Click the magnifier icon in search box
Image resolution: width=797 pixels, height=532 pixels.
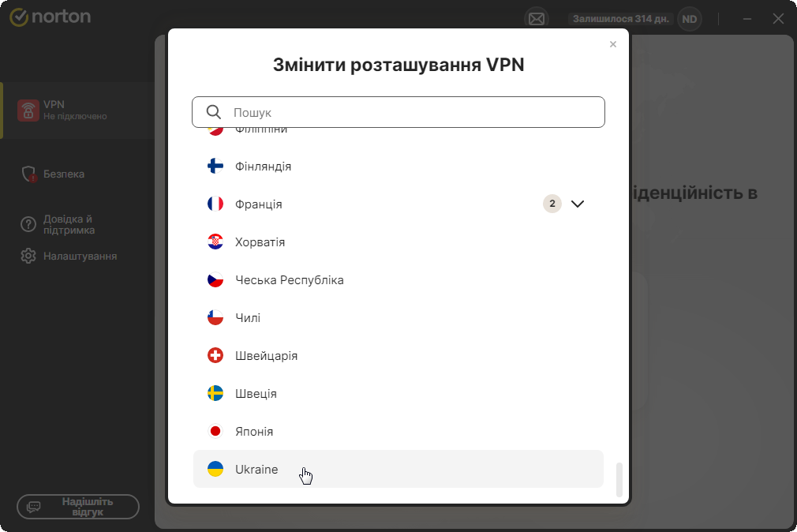[x=214, y=112]
